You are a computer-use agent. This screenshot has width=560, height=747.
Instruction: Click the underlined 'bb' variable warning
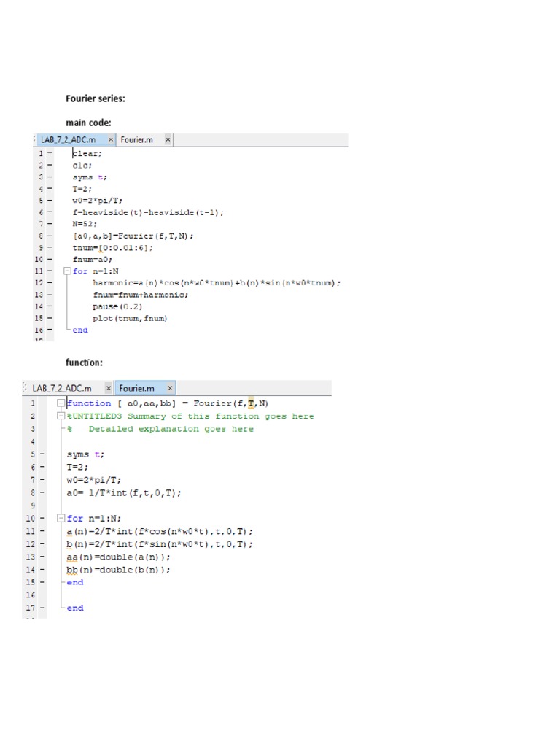pyautogui.click(x=71, y=570)
